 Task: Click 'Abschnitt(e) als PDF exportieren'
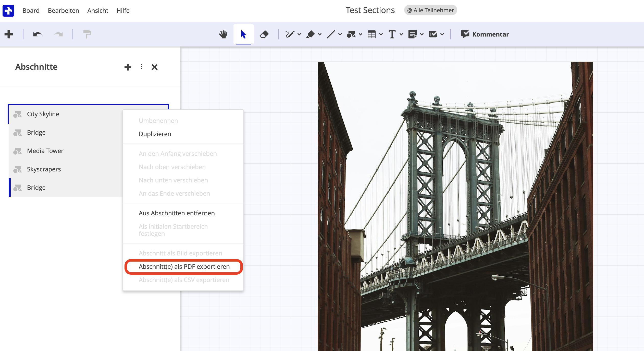[184, 266]
